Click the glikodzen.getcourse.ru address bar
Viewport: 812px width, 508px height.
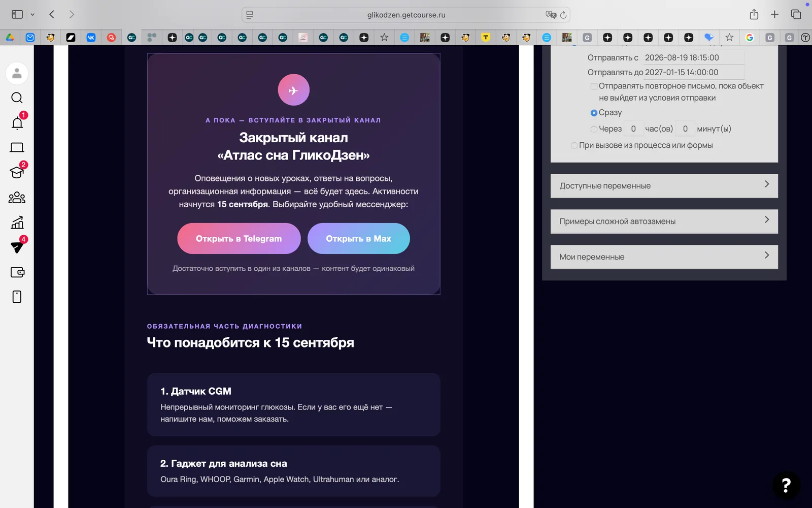[406, 15]
